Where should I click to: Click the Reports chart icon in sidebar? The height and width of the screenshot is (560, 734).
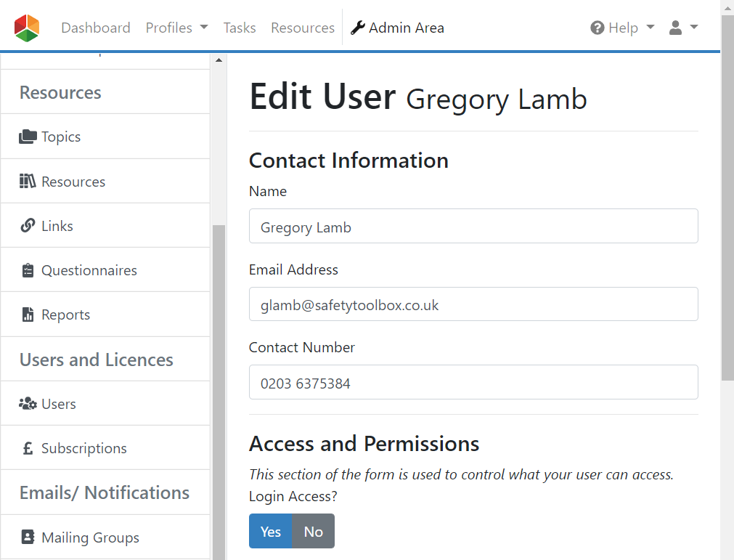(28, 315)
